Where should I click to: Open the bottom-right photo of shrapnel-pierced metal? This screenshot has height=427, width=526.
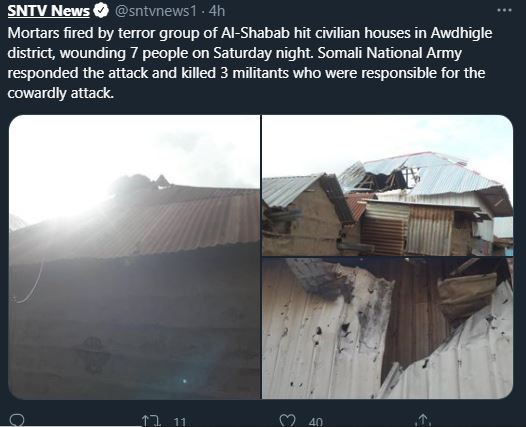click(x=387, y=328)
